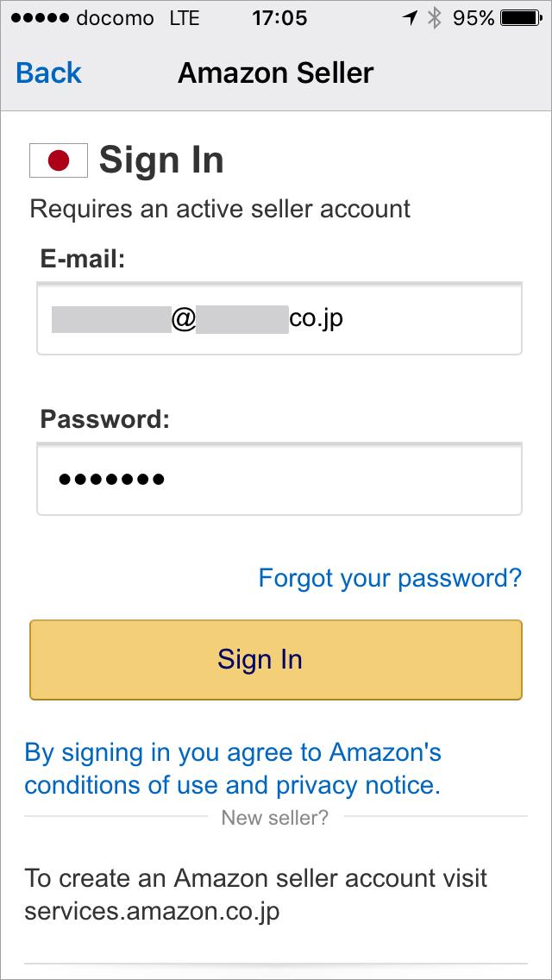Tap the Password field label
Viewport: 552px width, 980px height.
point(105,419)
